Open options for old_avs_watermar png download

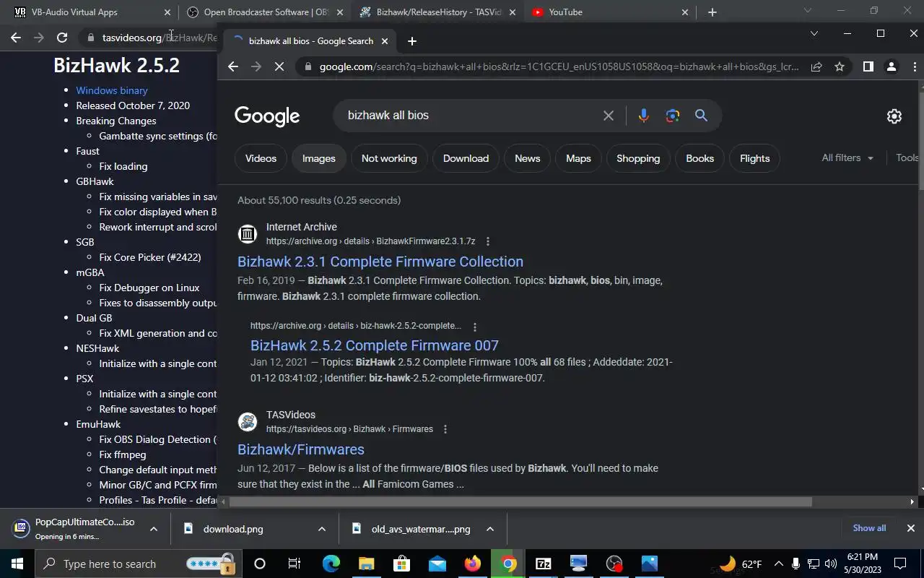[x=490, y=529]
